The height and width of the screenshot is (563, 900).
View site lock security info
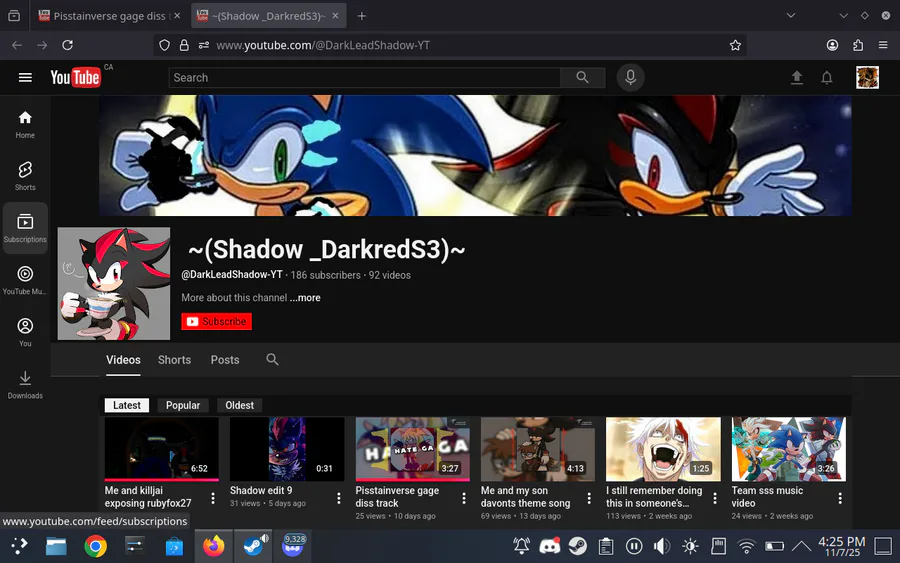(x=184, y=45)
